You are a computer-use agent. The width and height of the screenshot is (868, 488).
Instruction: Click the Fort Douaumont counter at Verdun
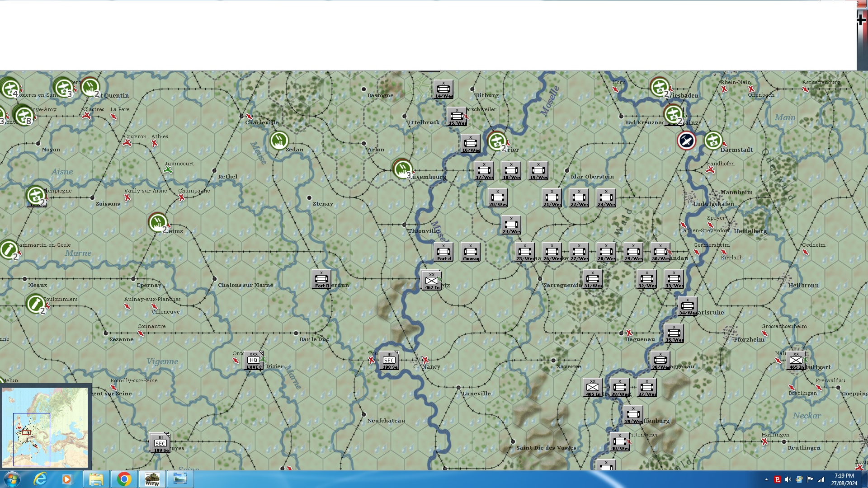click(321, 279)
